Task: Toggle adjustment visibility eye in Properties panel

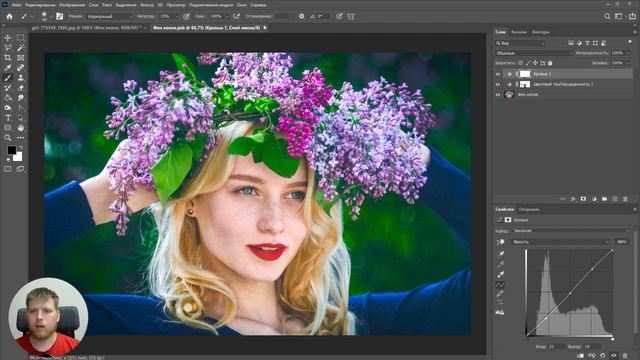Action: (614, 356)
